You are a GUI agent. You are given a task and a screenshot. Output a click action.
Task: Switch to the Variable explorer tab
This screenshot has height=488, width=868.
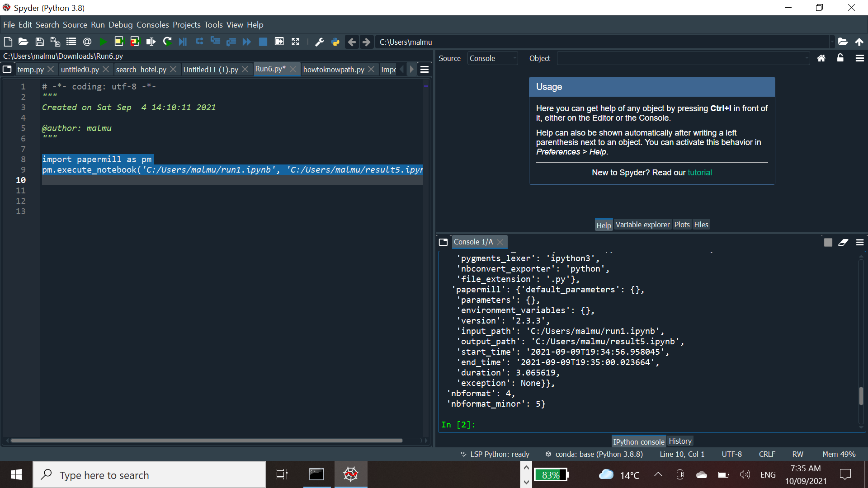point(642,225)
